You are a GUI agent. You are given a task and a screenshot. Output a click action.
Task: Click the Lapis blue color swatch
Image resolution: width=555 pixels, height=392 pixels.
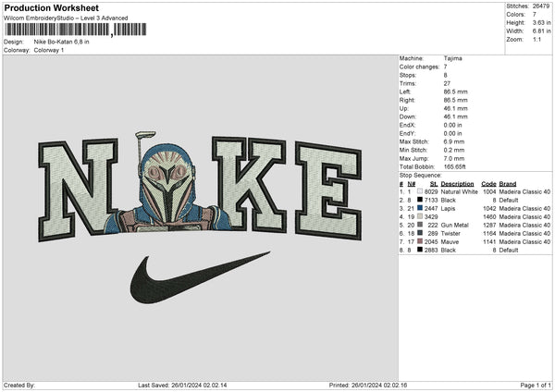point(420,208)
